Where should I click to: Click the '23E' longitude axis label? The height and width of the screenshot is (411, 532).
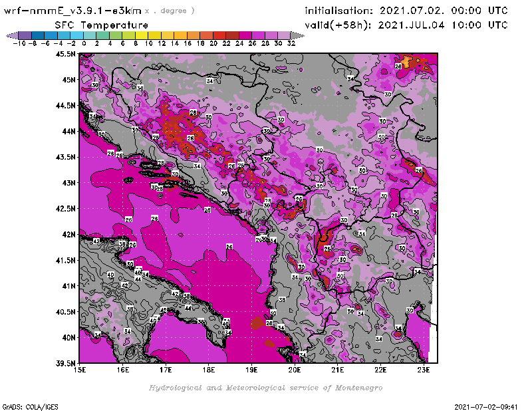(424, 370)
